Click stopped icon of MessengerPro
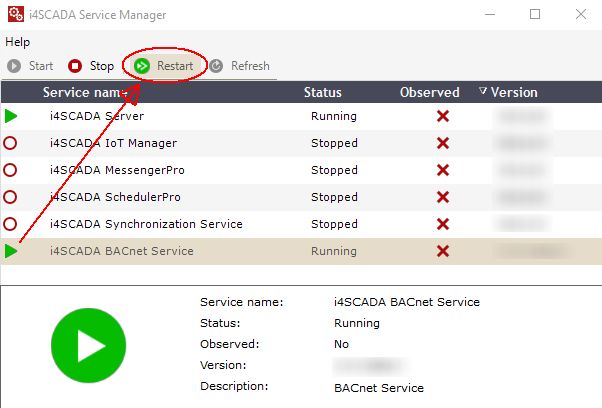Screen dimensions: 602x408 (10, 170)
